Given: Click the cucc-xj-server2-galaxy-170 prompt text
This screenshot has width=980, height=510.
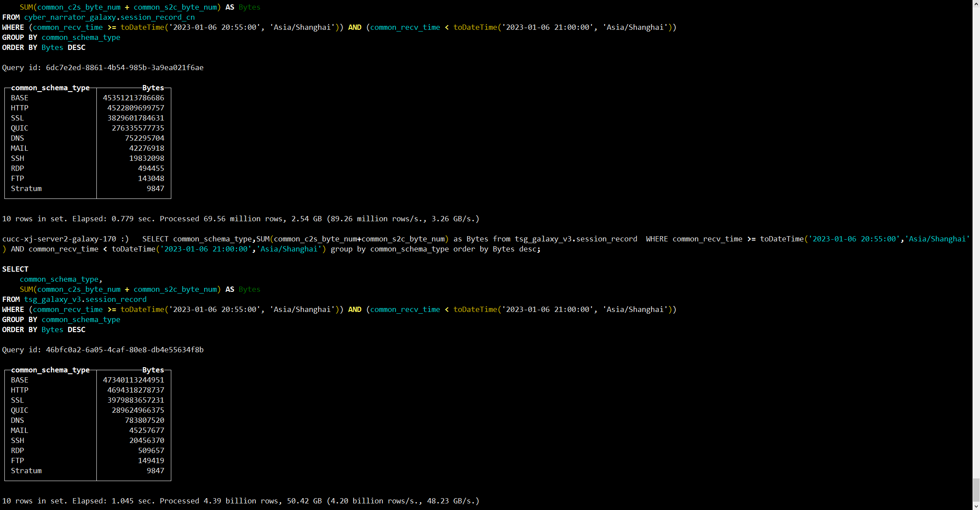Looking at the screenshot, I should click(59, 239).
